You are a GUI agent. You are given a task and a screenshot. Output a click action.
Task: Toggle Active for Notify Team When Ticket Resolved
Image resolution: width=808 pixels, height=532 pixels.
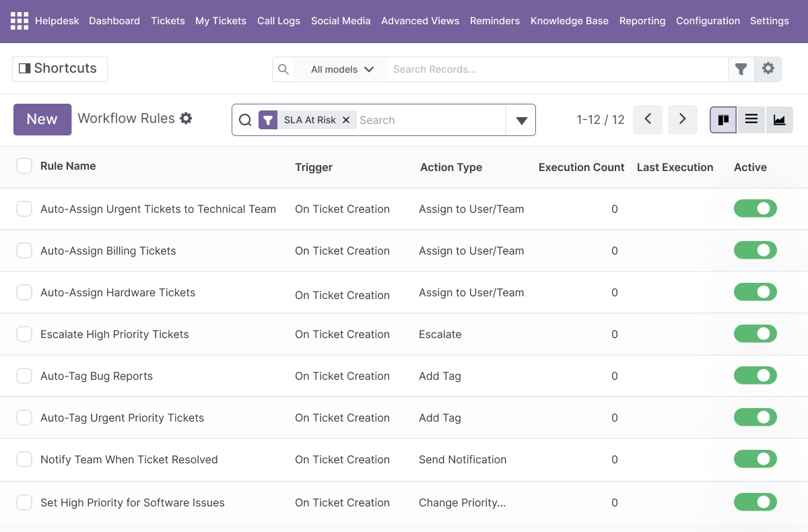755,459
